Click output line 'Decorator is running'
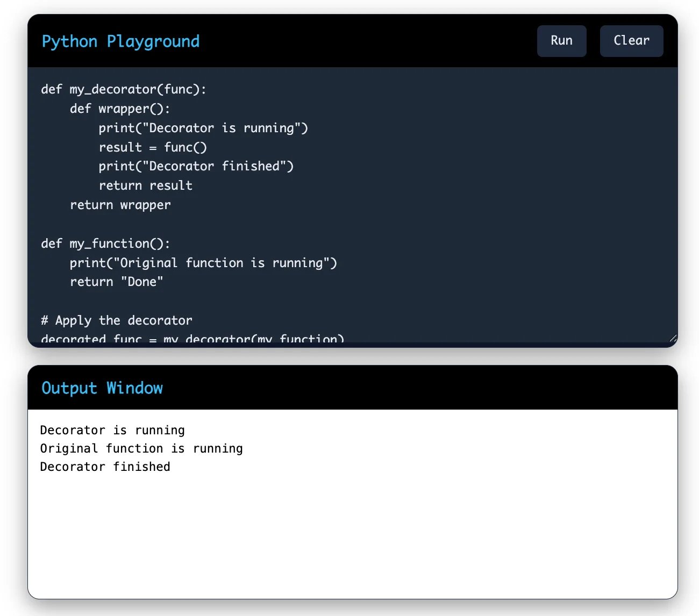The width and height of the screenshot is (699, 616). point(112,430)
